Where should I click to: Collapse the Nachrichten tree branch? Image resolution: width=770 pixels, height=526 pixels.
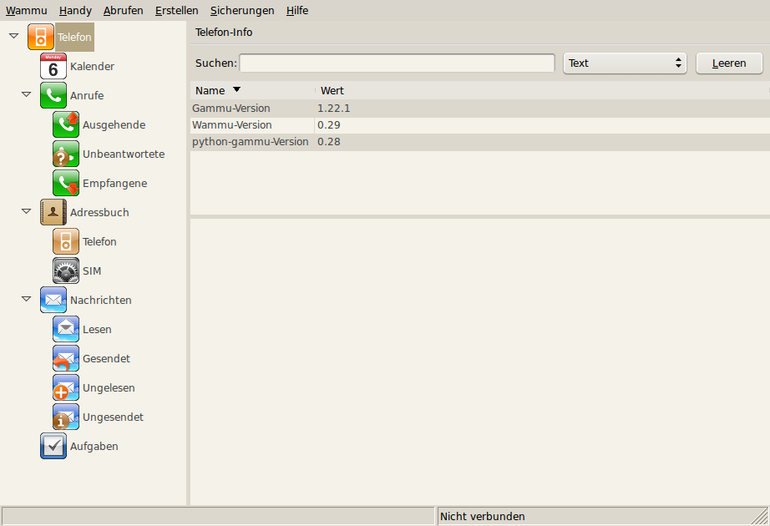27,299
